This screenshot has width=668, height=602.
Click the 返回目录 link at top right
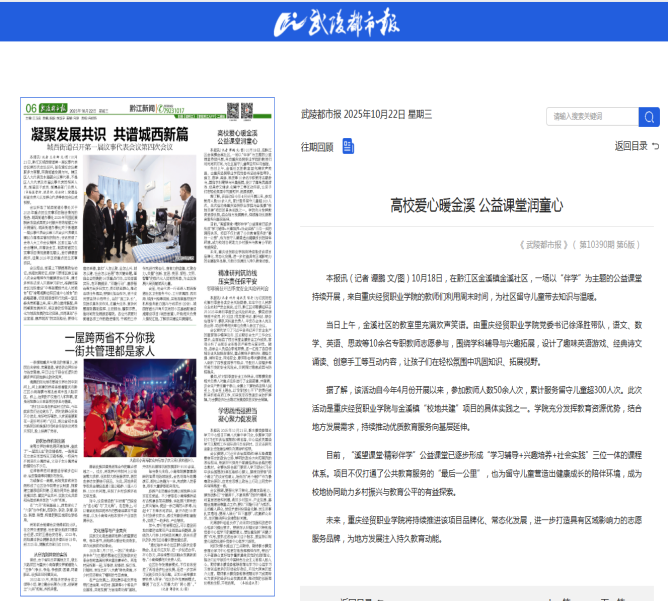[631, 146]
